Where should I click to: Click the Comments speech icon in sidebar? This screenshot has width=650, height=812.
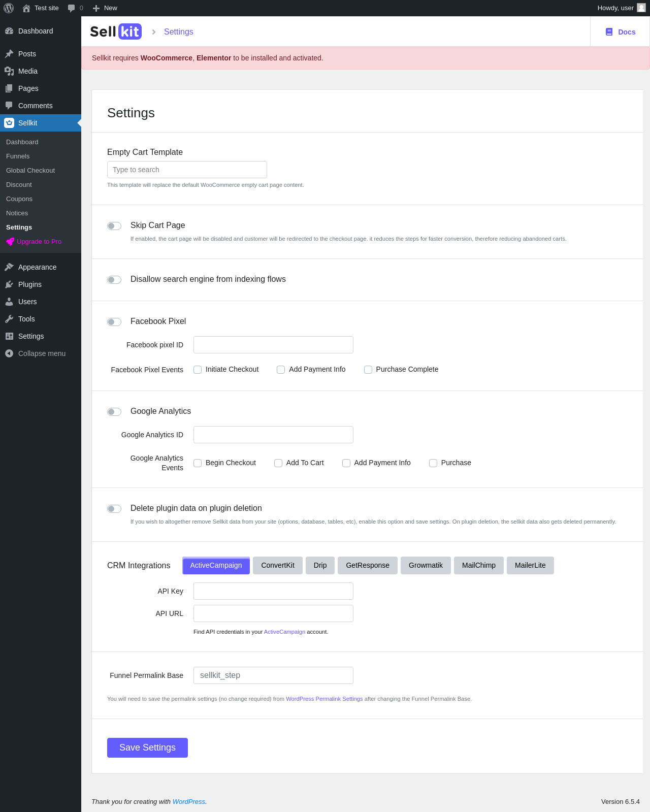click(9, 106)
